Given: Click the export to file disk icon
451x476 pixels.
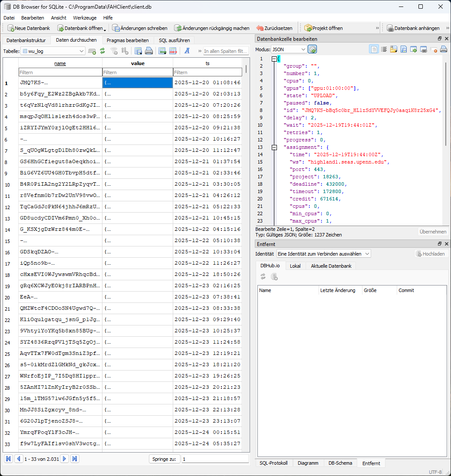Looking at the screenshot, I should (x=404, y=49).
